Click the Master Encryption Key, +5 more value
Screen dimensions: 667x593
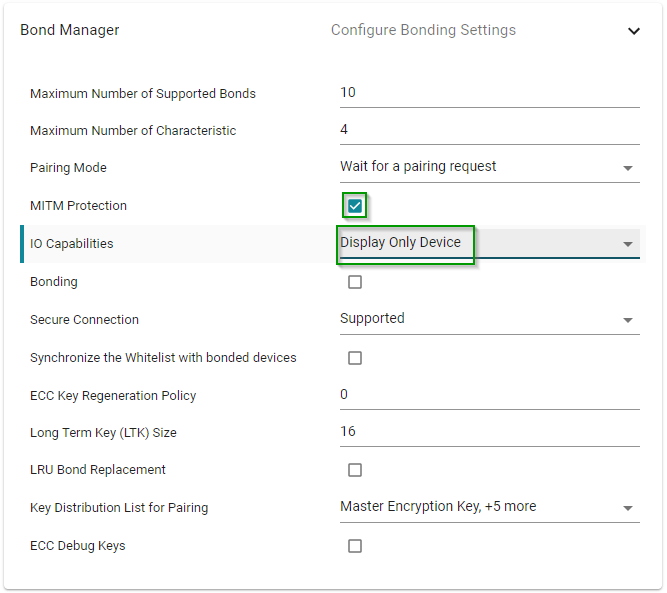438,507
